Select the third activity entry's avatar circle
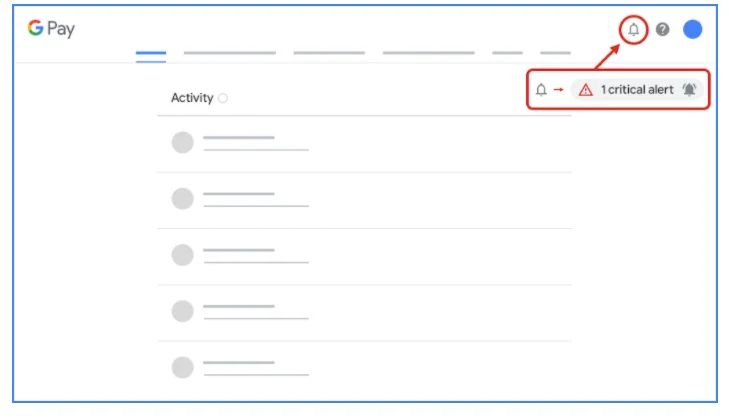The image size is (729, 419). click(x=182, y=255)
